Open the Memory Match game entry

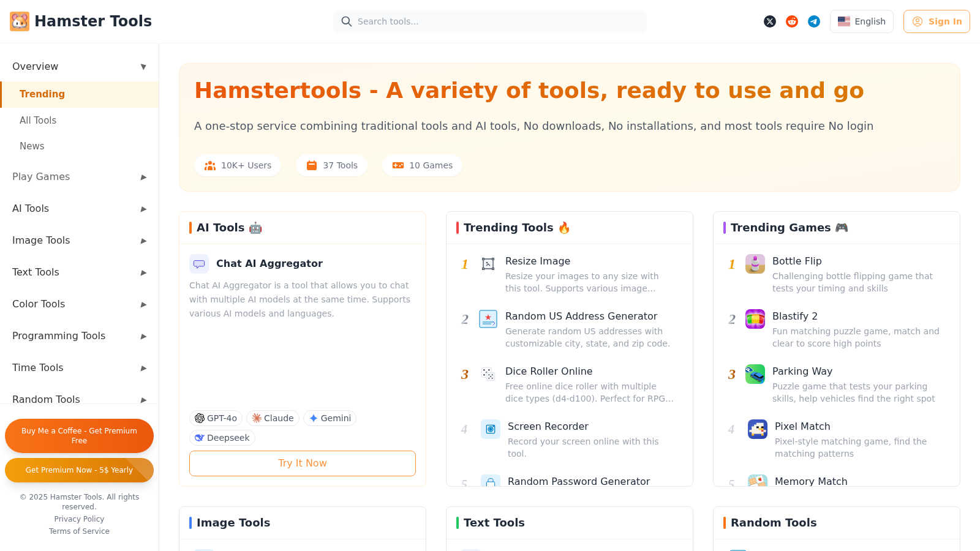point(811,481)
